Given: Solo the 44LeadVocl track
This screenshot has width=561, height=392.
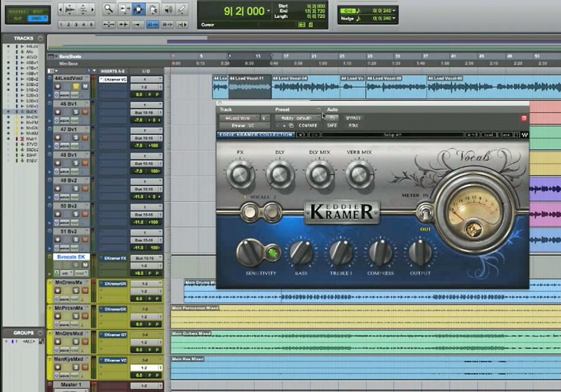Looking at the screenshot, I should [76, 87].
